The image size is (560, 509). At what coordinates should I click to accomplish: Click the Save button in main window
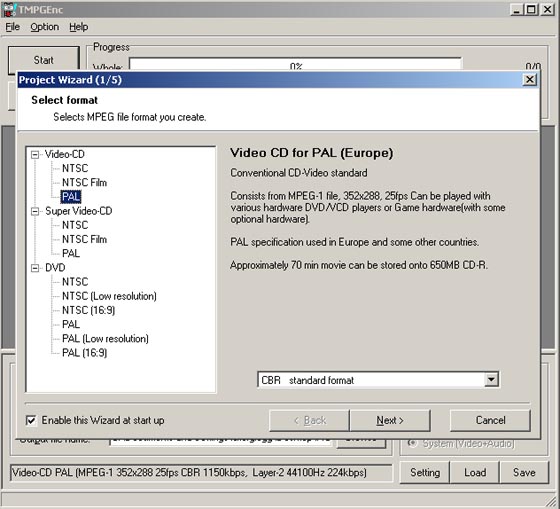click(524, 472)
